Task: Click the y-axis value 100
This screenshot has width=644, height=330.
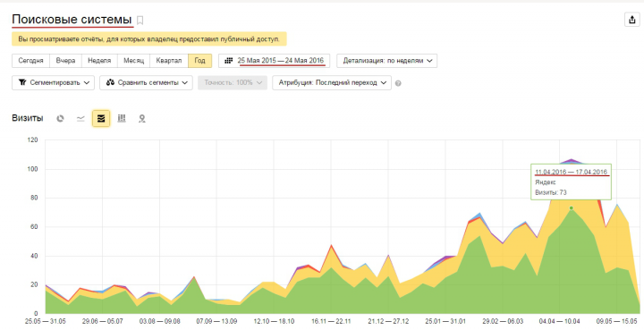Action: (x=32, y=169)
